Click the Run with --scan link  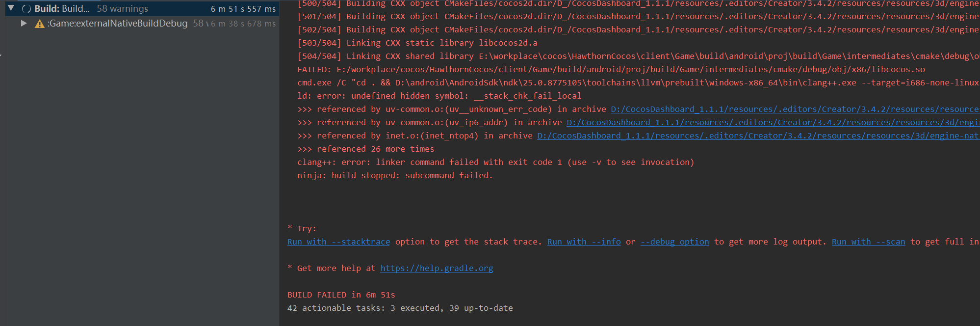coord(868,242)
